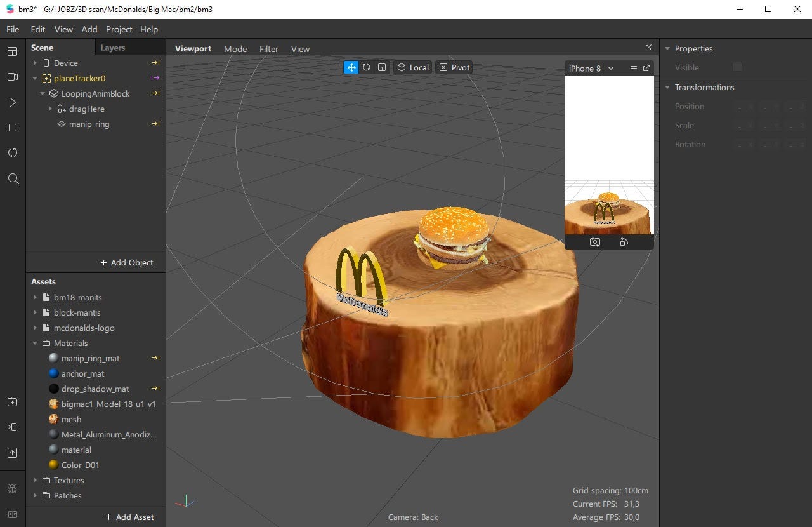Select the Rotate manipulator tool in viewport toolbar

367,67
